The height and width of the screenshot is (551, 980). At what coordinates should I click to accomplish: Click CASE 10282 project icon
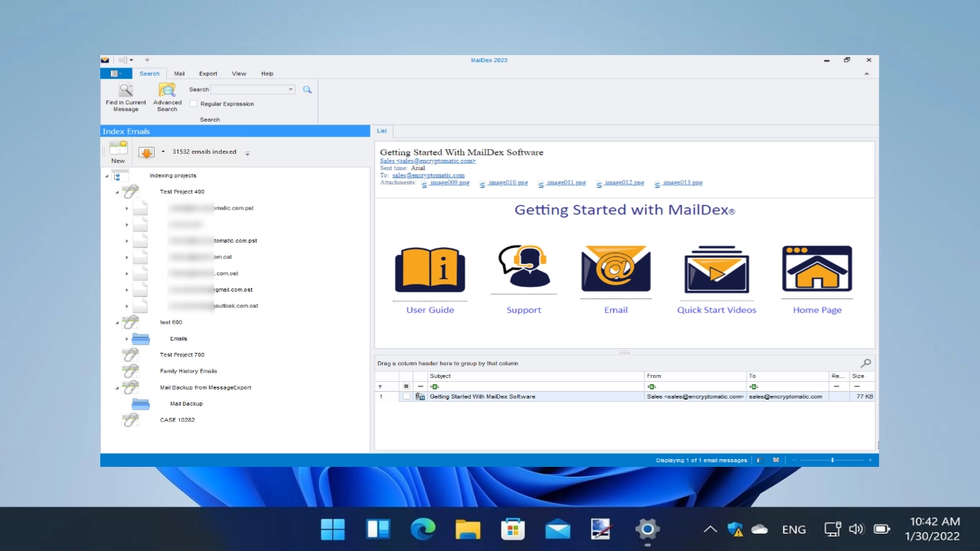click(x=131, y=419)
